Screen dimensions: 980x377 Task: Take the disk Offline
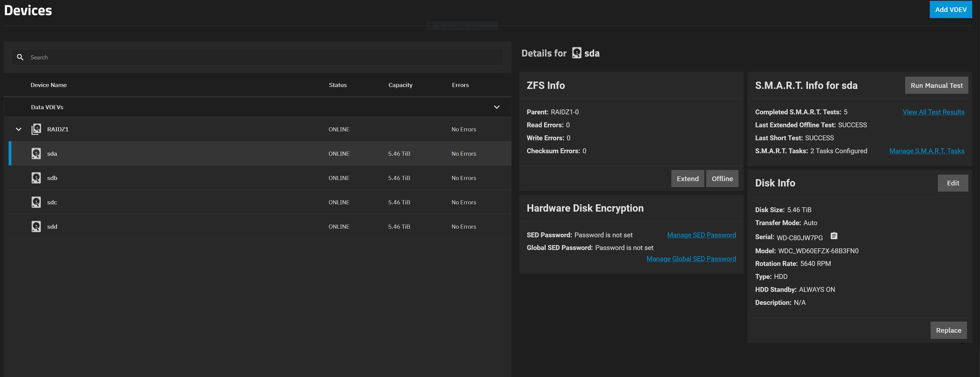722,179
